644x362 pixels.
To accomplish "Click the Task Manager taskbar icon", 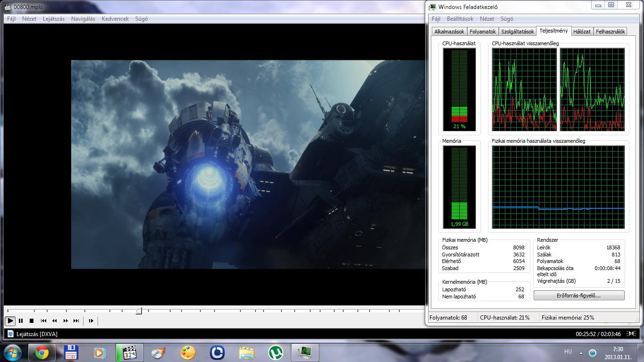I will [305, 353].
